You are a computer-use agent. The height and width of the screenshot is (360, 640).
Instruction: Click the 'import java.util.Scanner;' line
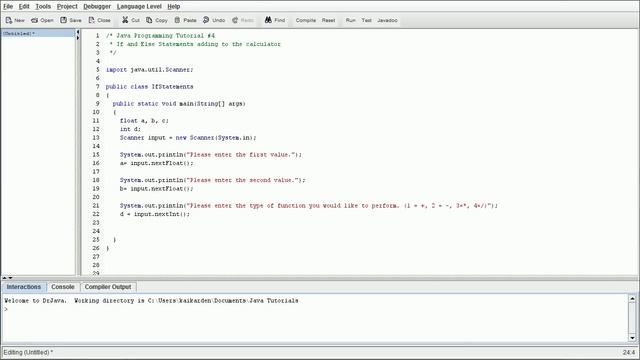pos(149,70)
